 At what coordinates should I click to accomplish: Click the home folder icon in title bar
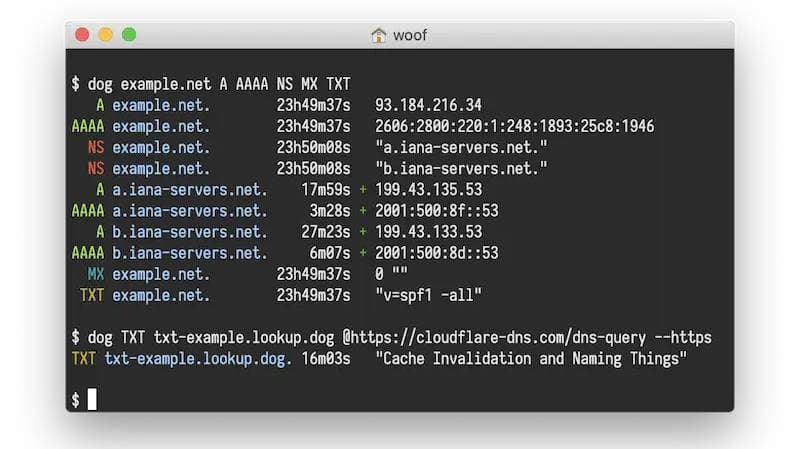[x=379, y=35]
